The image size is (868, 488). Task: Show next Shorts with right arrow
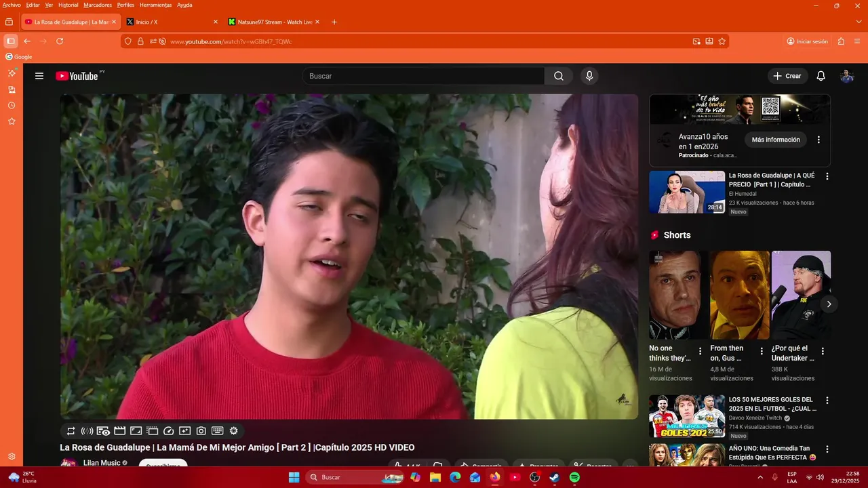(x=829, y=304)
